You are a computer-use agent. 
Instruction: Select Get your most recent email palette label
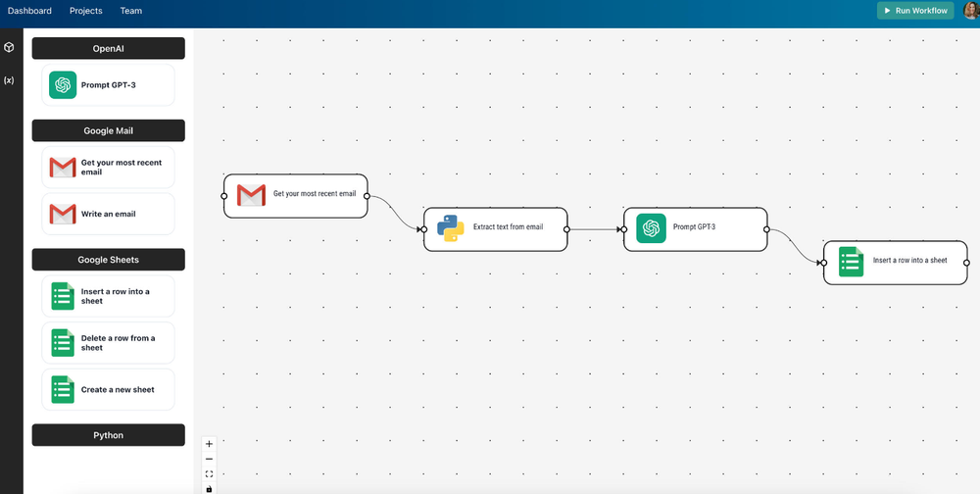coord(122,167)
